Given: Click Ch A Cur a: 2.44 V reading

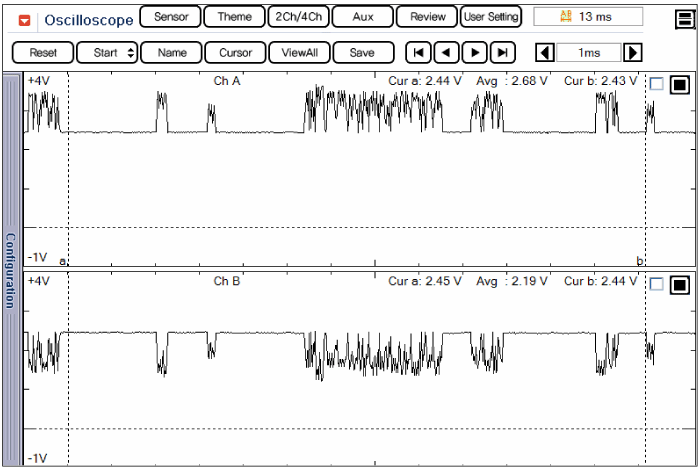Looking at the screenshot, I should click(425, 81).
